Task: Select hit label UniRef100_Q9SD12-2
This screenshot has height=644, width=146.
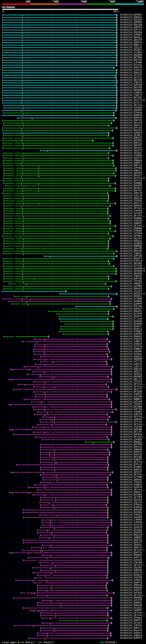Action: [x=132, y=294]
